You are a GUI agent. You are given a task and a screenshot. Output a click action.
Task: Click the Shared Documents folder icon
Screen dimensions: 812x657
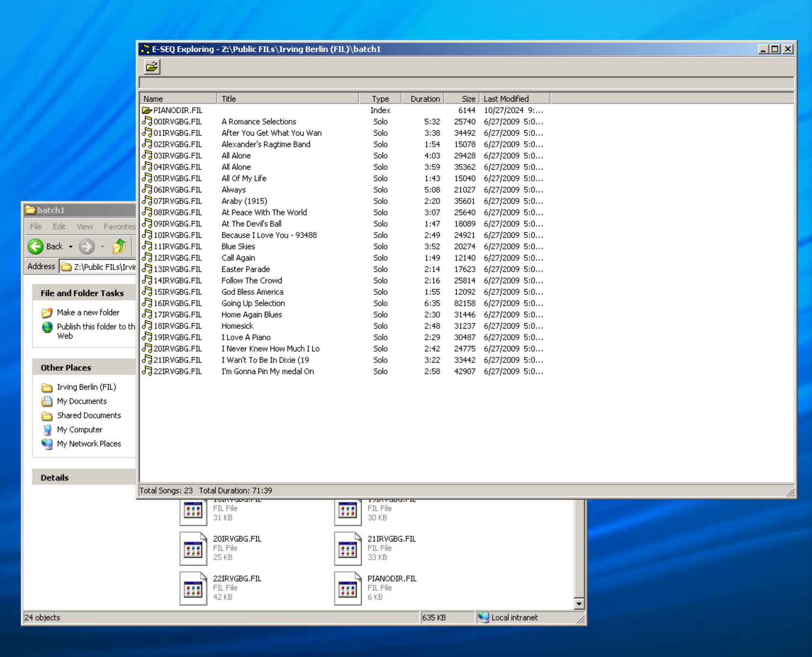[x=47, y=416]
